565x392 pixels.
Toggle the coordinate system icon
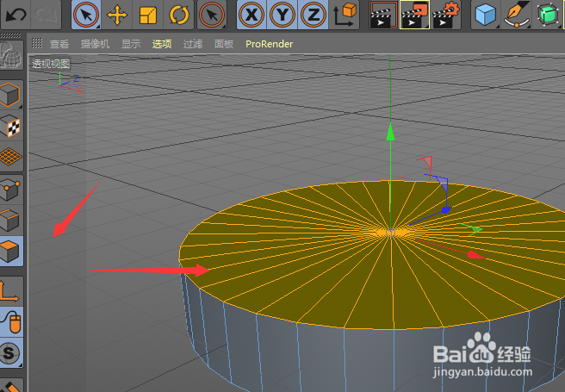345,16
